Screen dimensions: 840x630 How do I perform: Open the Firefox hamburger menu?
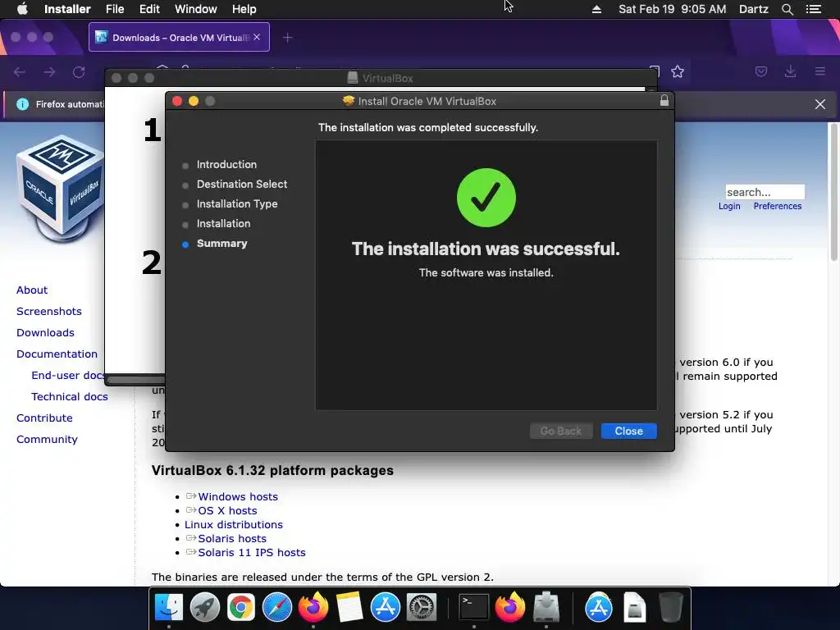pyautogui.click(x=820, y=71)
